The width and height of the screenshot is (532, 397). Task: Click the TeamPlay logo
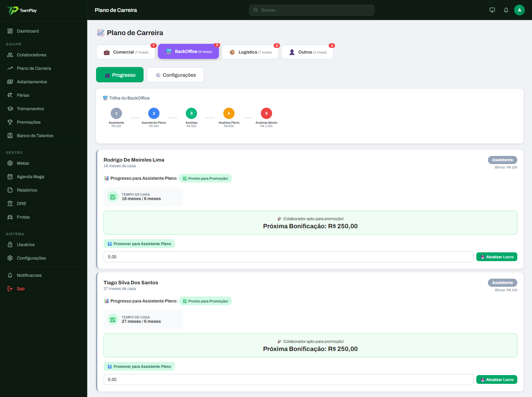point(22,10)
